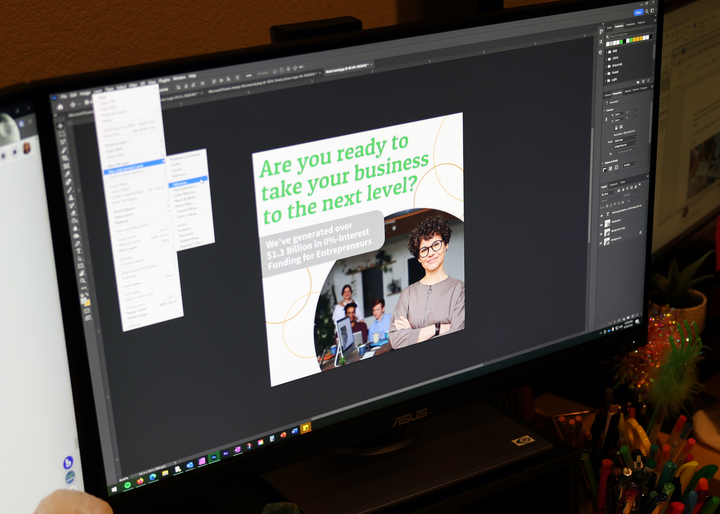The image size is (720, 514).
Task: Click Merge Visible in the Layer menu
Action: pyautogui.click(x=137, y=311)
